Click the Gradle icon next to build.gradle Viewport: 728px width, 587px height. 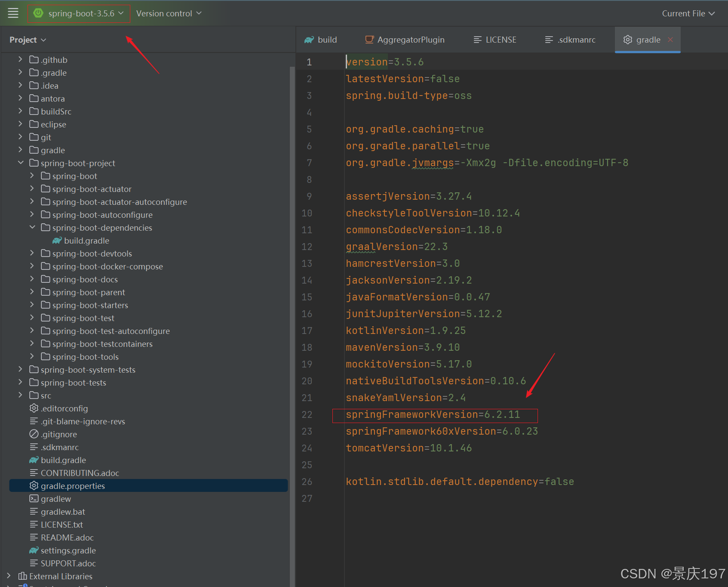[34, 460]
